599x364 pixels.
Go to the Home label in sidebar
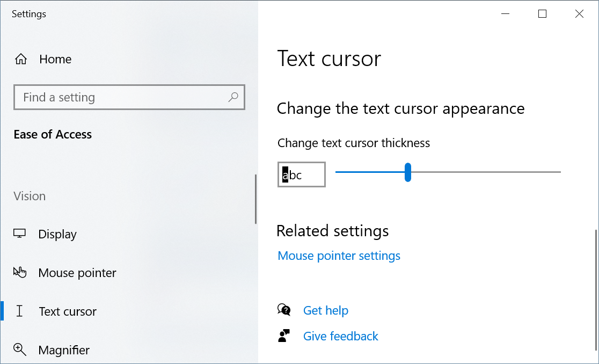tap(55, 59)
